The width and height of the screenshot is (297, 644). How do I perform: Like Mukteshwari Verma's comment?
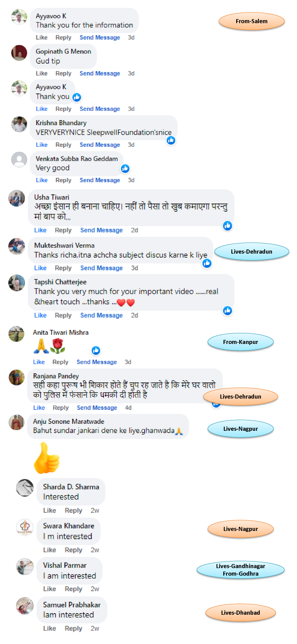pos(40,268)
